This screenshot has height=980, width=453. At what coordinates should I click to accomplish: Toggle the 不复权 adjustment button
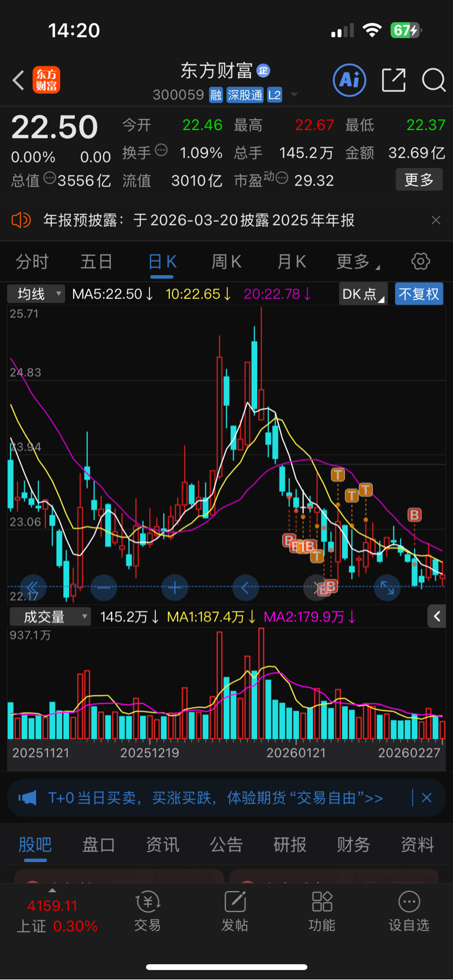coord(419,293)
